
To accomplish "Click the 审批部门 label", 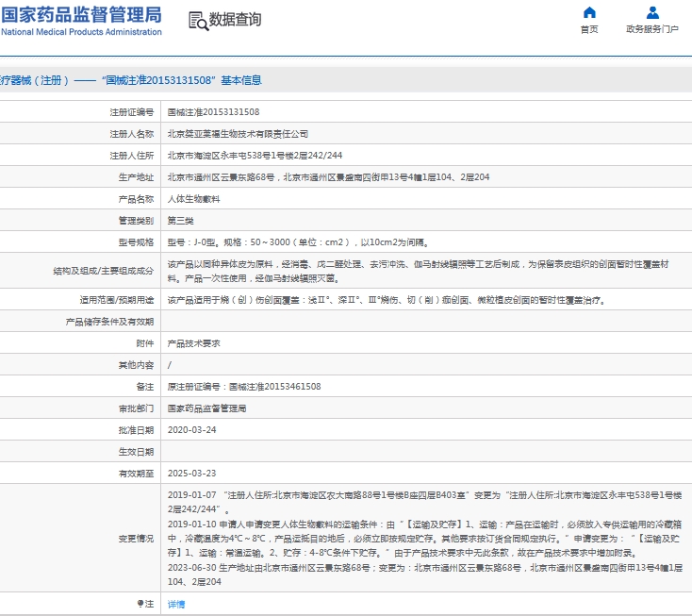I will coord(136,408).
